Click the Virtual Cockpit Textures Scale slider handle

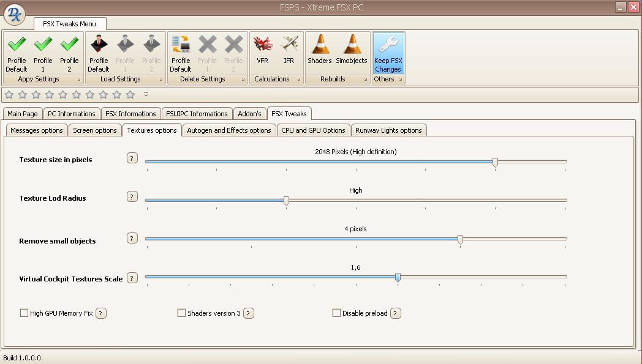[x=398, y=278]
